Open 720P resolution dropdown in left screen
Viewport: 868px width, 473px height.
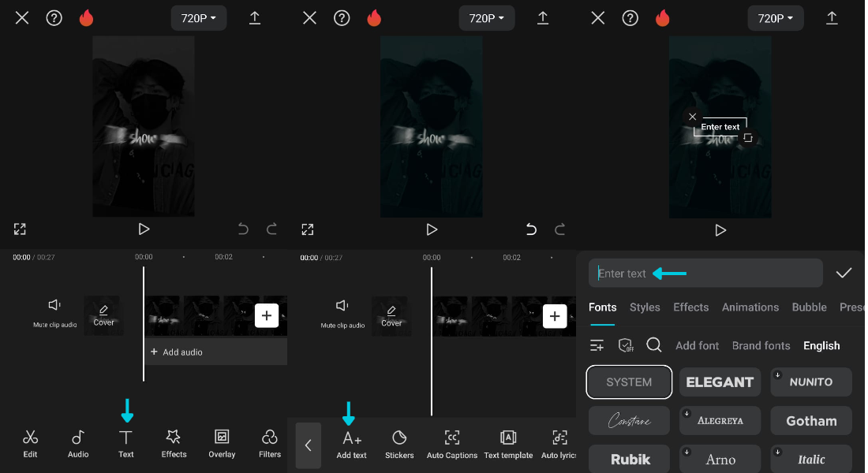[x=199, y=18]
